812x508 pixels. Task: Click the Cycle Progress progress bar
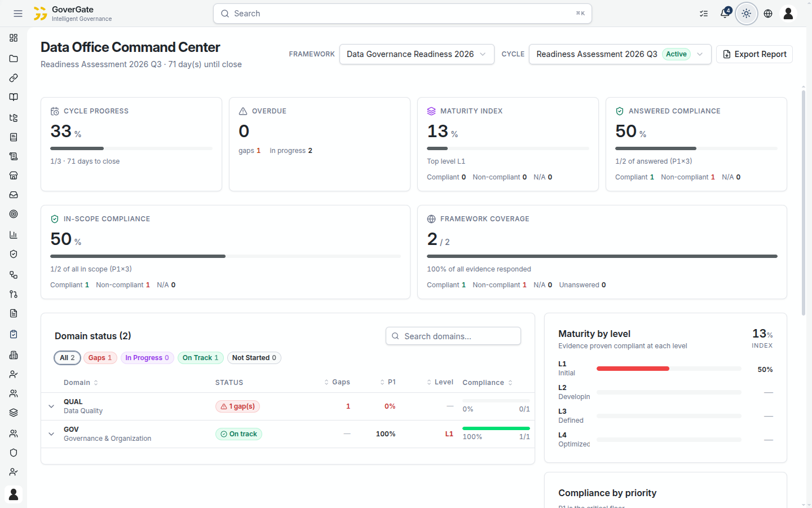pos(131,148)
